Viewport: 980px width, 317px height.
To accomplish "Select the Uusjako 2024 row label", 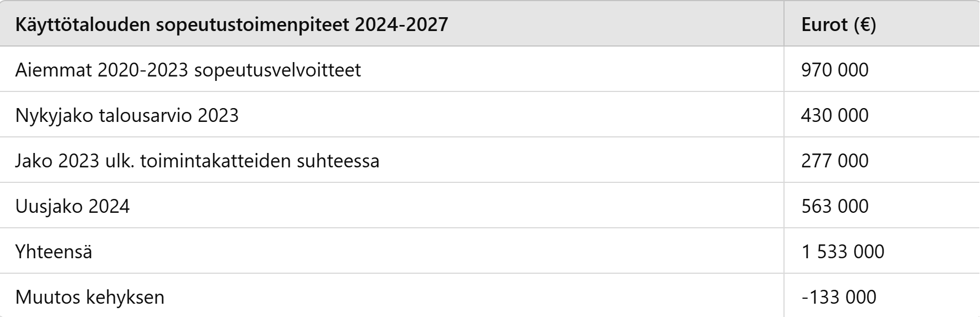I will [392, 206].
